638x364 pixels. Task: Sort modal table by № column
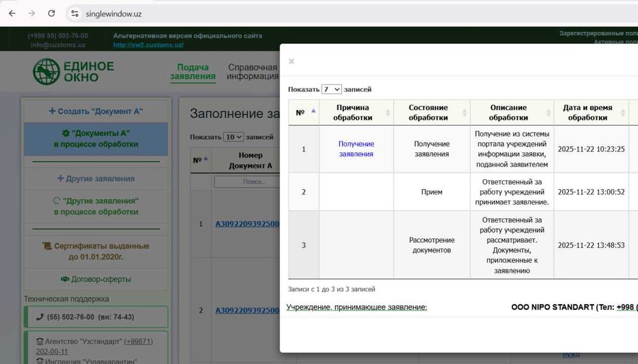[304, 112]
